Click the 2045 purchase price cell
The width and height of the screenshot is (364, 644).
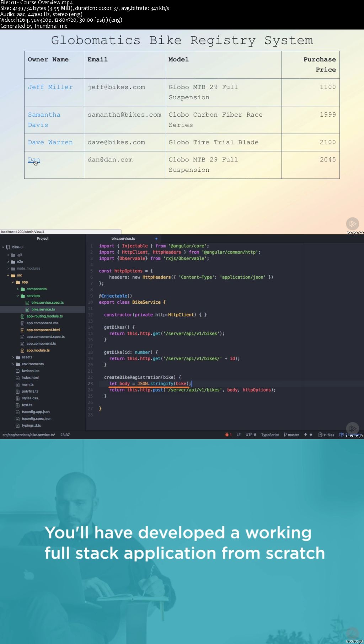point(311,165)
